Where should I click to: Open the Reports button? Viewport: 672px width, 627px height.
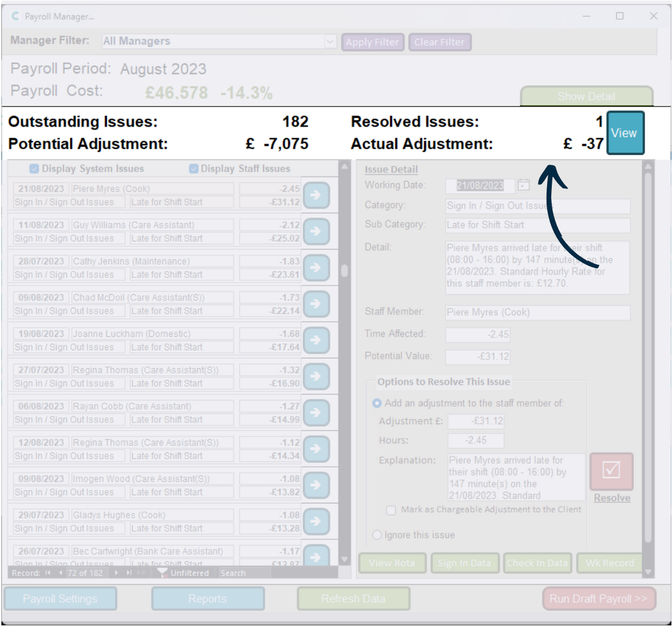point(208,599)
